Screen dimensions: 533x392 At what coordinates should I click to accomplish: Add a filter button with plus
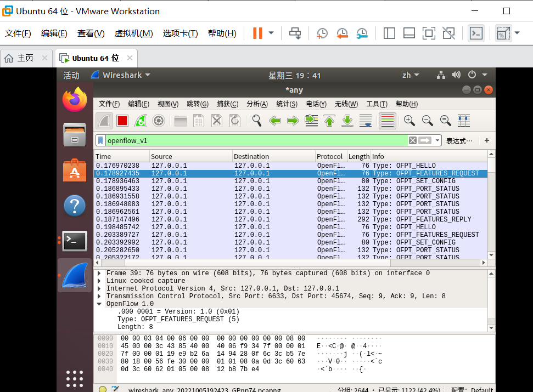click(x=487, y=140)
